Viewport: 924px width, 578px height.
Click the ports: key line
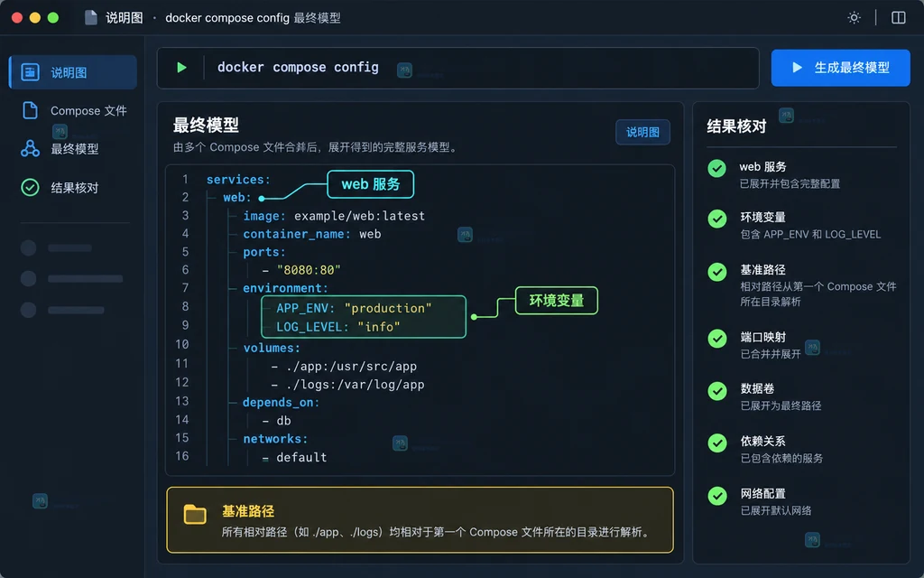pos(264,252)
